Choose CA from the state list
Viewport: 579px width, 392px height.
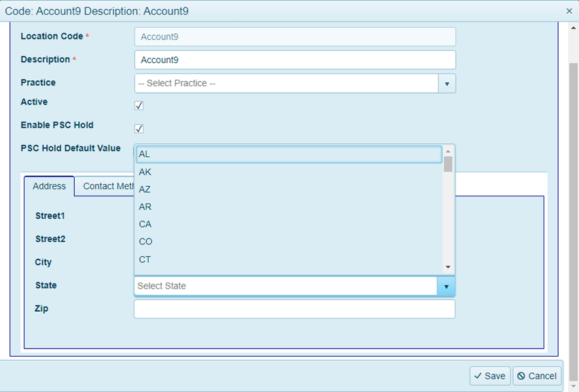289,224
